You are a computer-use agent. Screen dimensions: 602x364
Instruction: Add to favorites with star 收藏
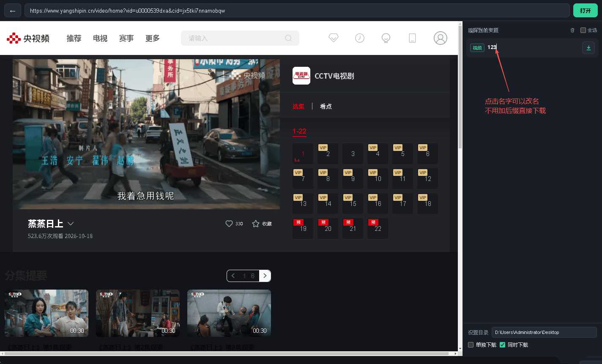[262, 224]
